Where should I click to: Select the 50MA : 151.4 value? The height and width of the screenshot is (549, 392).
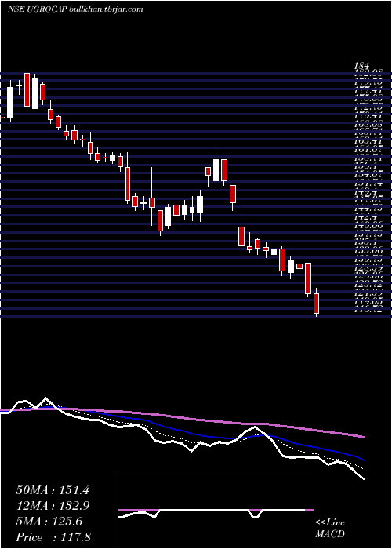click(x=53, y=490)
